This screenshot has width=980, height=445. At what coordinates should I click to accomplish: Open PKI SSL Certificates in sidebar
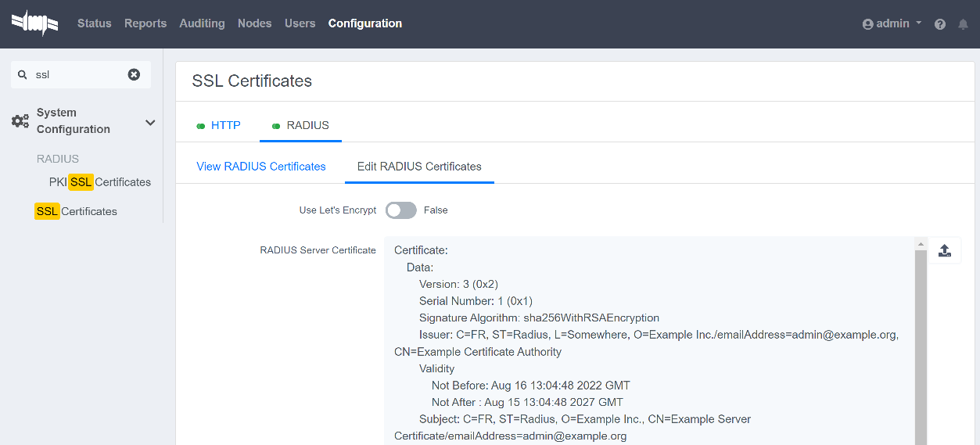pos(100,182)
